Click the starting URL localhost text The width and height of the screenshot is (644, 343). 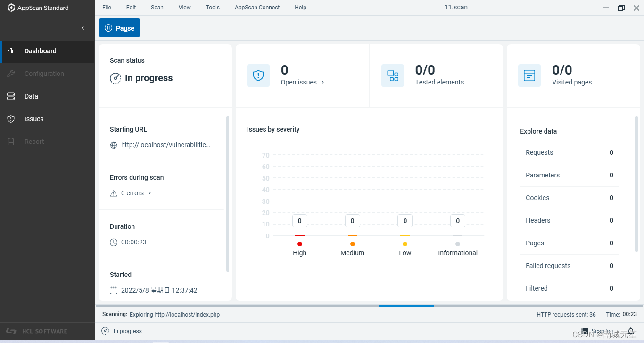click(x=165, y=145)
